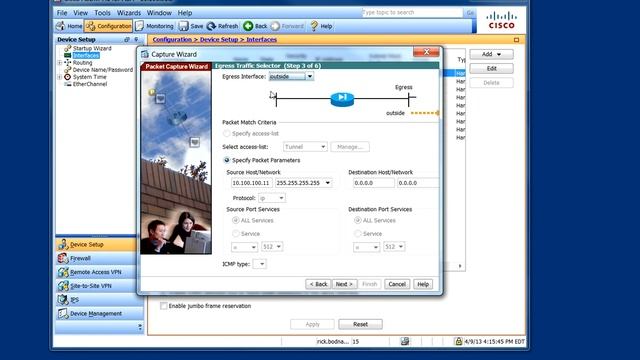Click the Save toolbar icon
Screen dimensions: 640x360
183,26
